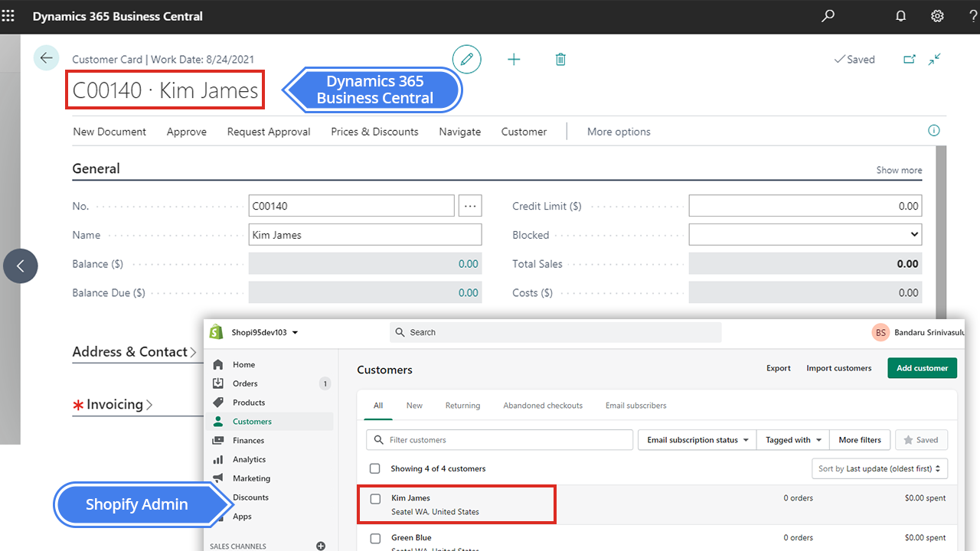
Task: Select all customers with the header checkbox
Action: pos(375,468)
